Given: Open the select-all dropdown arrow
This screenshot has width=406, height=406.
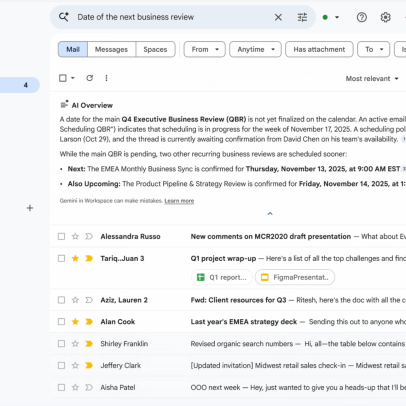Looking at the screenshot, I should [x=73, y=78].
